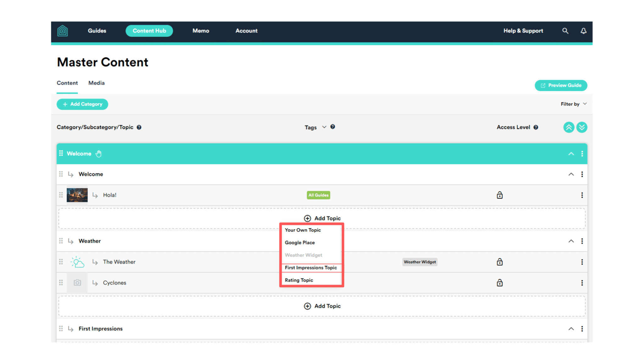Expand or collapse the Welcome category header
The width and height of the screenshot is (644, 364).
click(x=571, y=153)
